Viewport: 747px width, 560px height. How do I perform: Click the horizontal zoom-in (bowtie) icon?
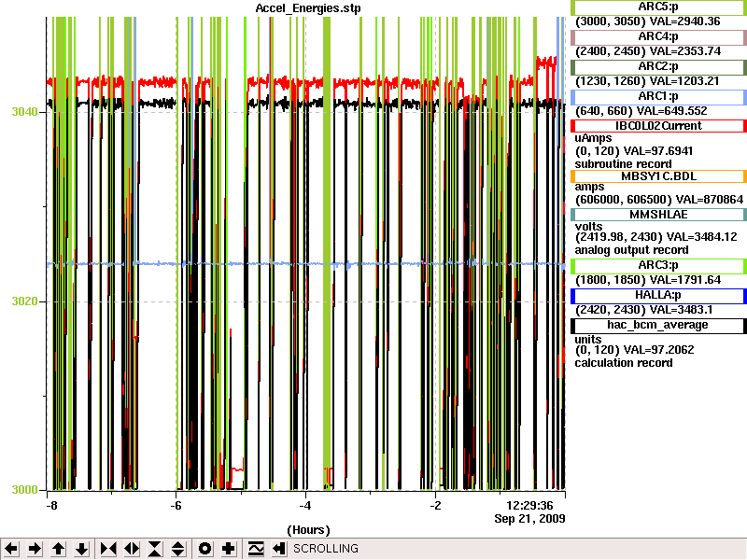click(x=108, y=549)
